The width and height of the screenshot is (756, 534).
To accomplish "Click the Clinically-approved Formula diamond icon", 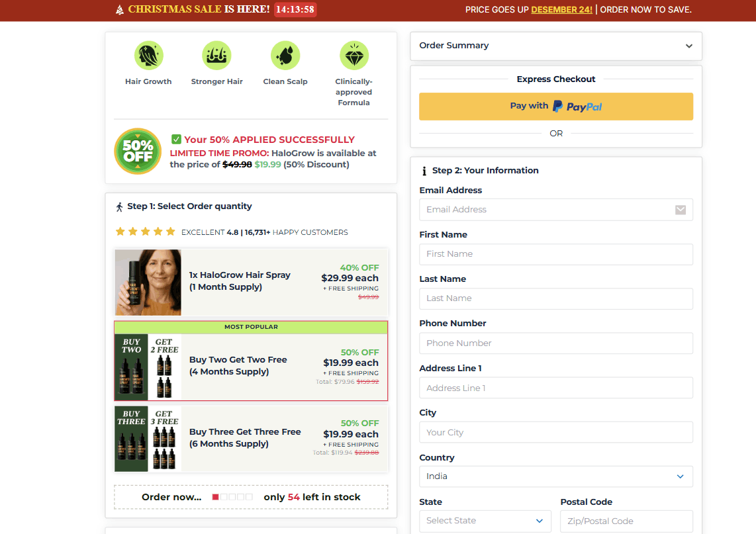I will pos(354,56).
